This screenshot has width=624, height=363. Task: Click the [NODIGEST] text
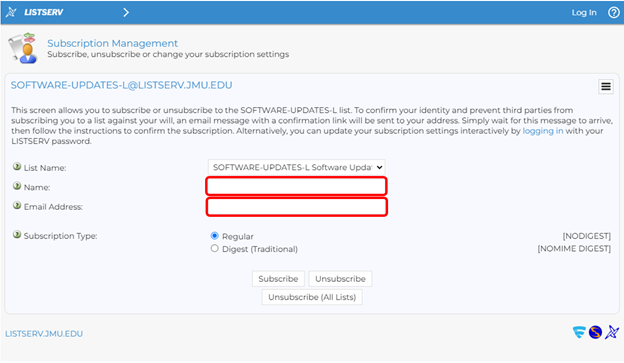point(587,236)
